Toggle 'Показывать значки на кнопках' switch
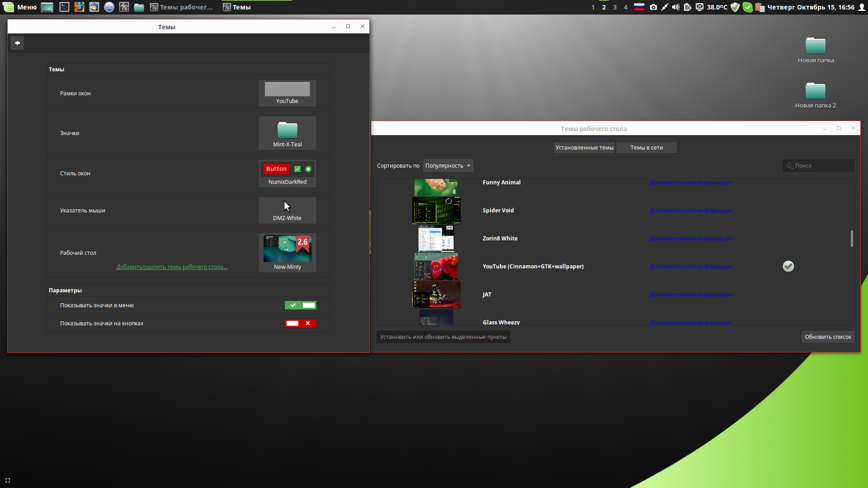This screenshot has width=868, height=488. coord(300,324)
